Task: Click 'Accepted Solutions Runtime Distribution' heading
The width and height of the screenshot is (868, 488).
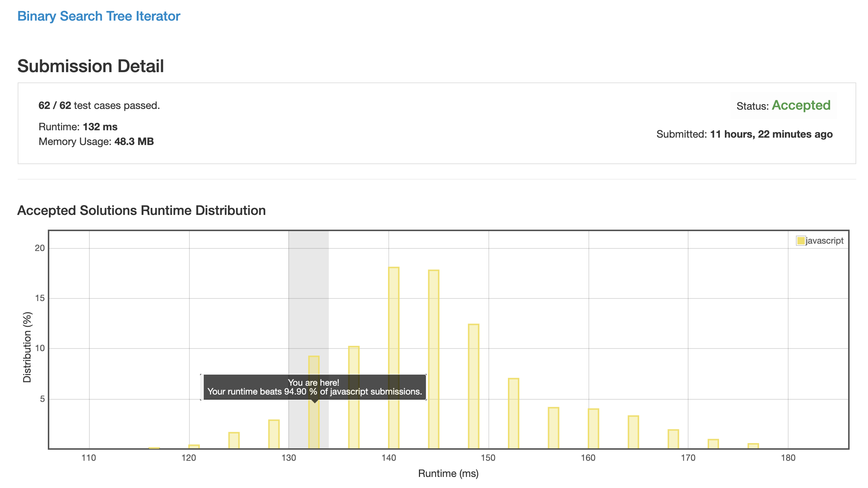Action: click(x=142, y=211)
